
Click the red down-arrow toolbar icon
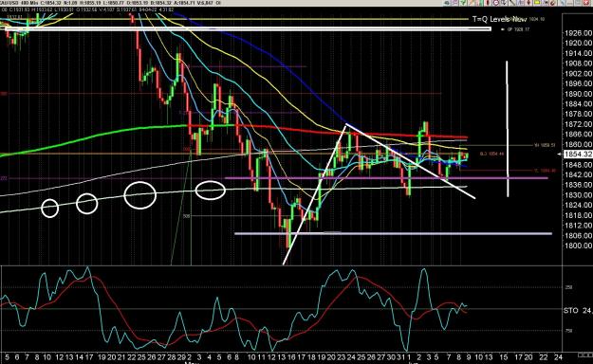(x=528, y=3)
